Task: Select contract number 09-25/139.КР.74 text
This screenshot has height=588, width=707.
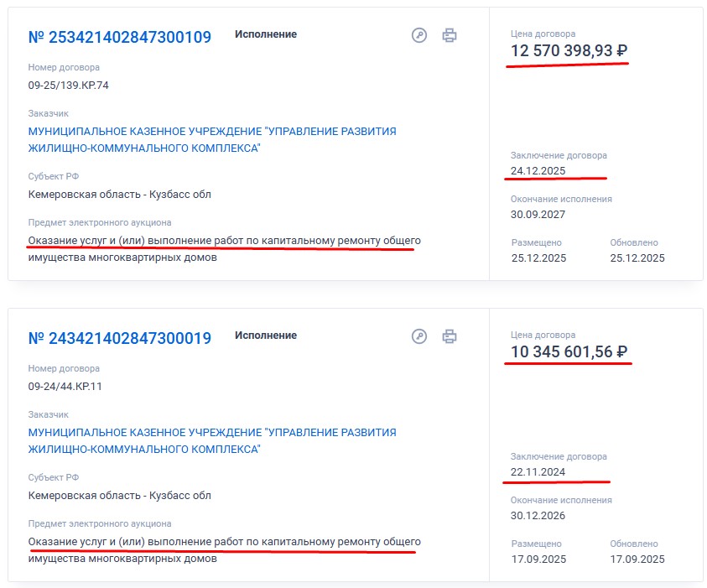Action: (68, 86)
